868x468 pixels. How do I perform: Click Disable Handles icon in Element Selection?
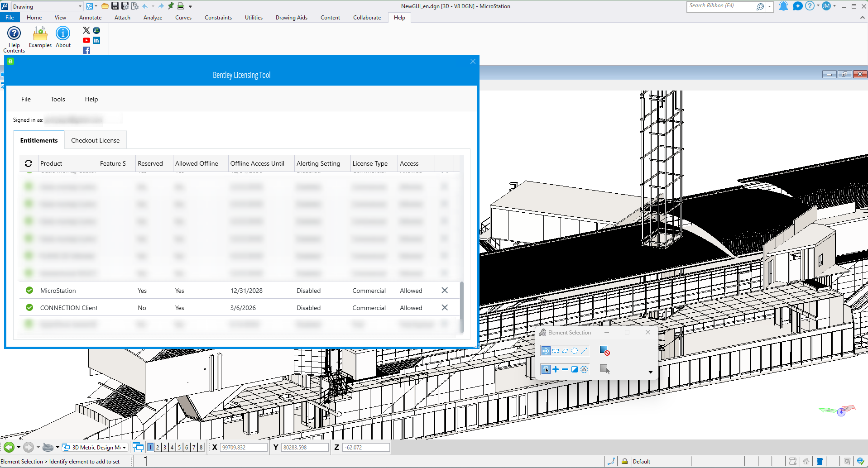pos(604,351)
